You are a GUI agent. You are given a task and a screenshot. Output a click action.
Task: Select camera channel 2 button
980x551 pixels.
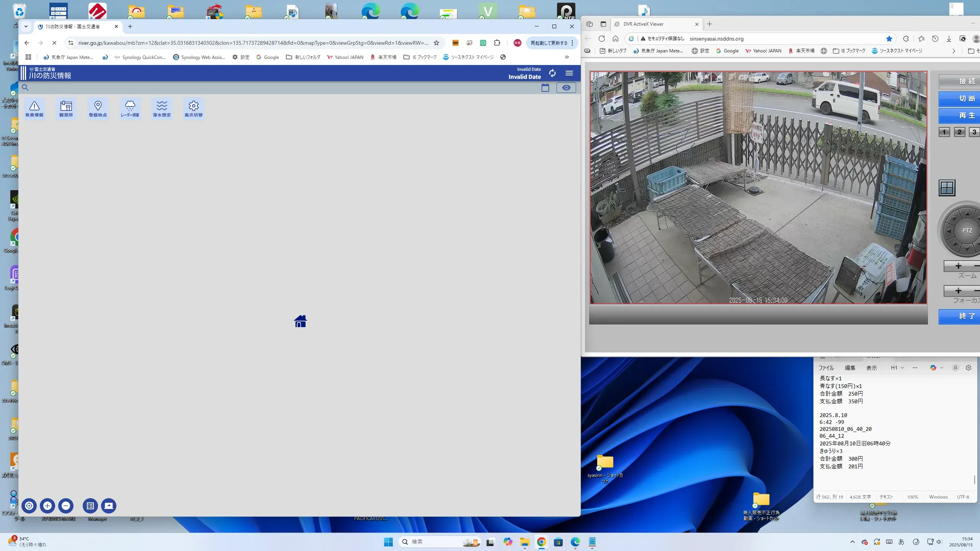click(x=959, y=132)
